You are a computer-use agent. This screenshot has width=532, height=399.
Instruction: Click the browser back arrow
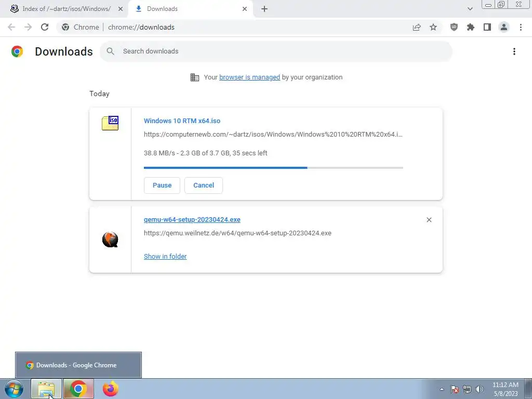pos(11,27)
